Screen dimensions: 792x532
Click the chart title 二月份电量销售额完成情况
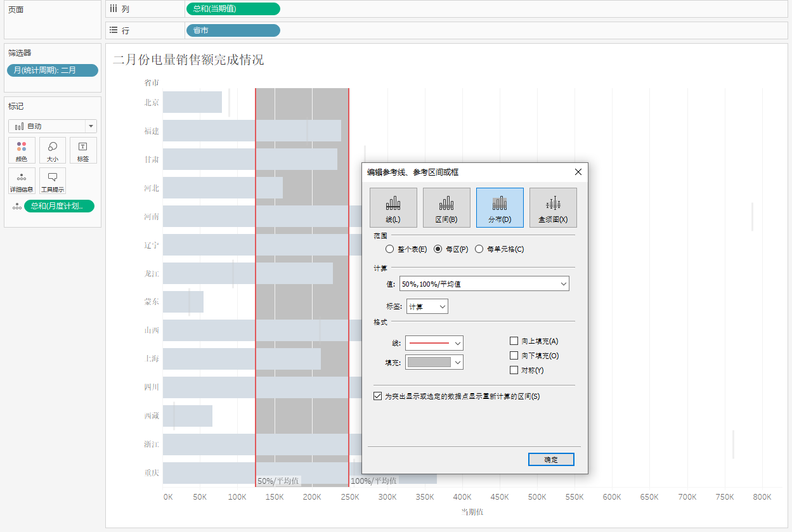[188, 60]
